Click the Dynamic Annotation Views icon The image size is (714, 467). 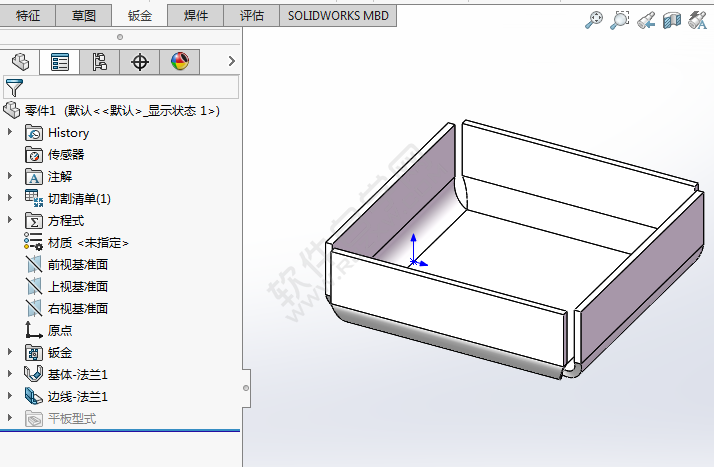point(698,20)
